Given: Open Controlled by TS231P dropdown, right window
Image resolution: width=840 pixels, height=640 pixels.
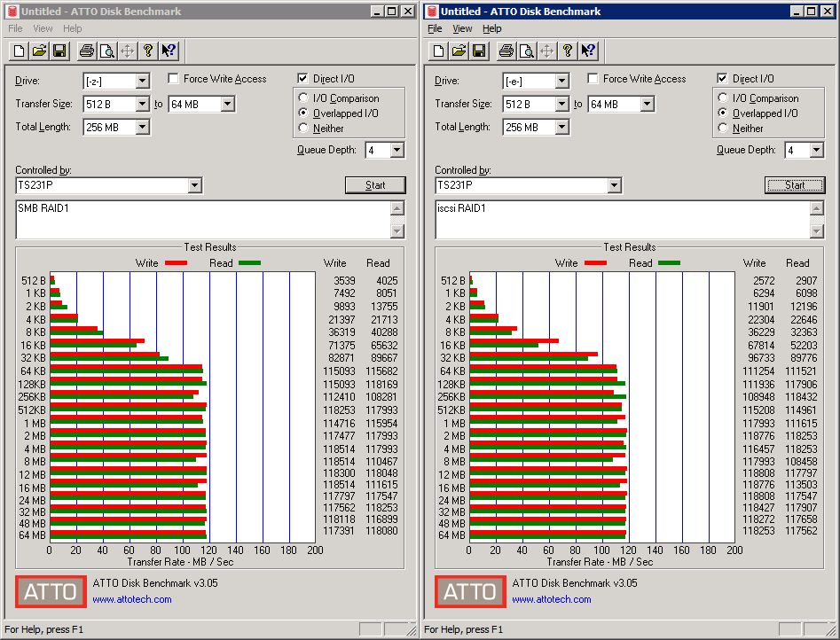Looking at the screenshot, I should 614,185.
